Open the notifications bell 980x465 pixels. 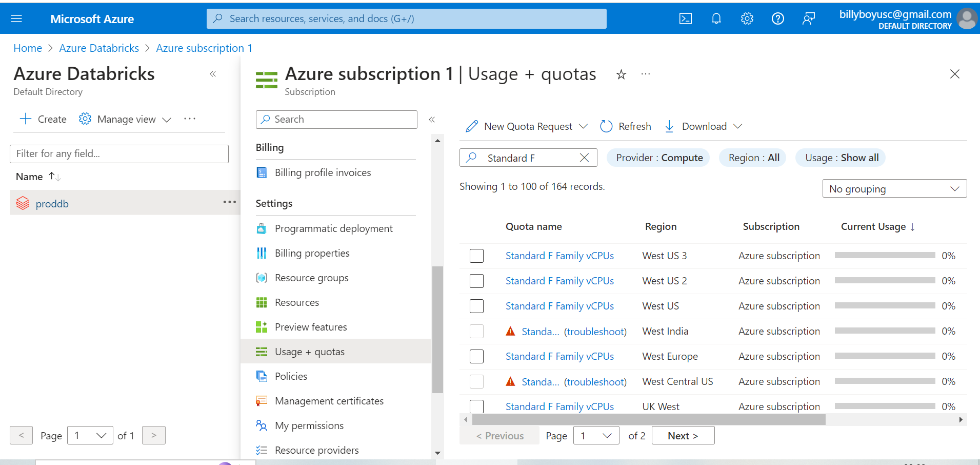716,19
